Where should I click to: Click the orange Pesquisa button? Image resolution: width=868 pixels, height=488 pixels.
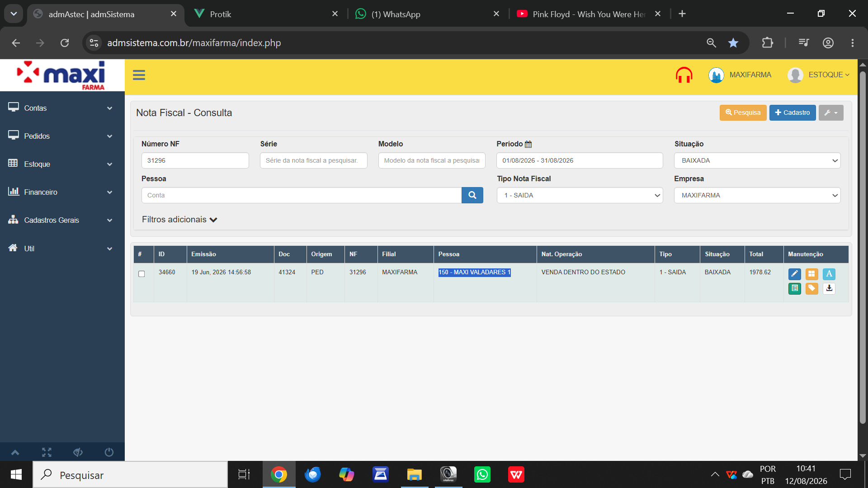point(743,113)
